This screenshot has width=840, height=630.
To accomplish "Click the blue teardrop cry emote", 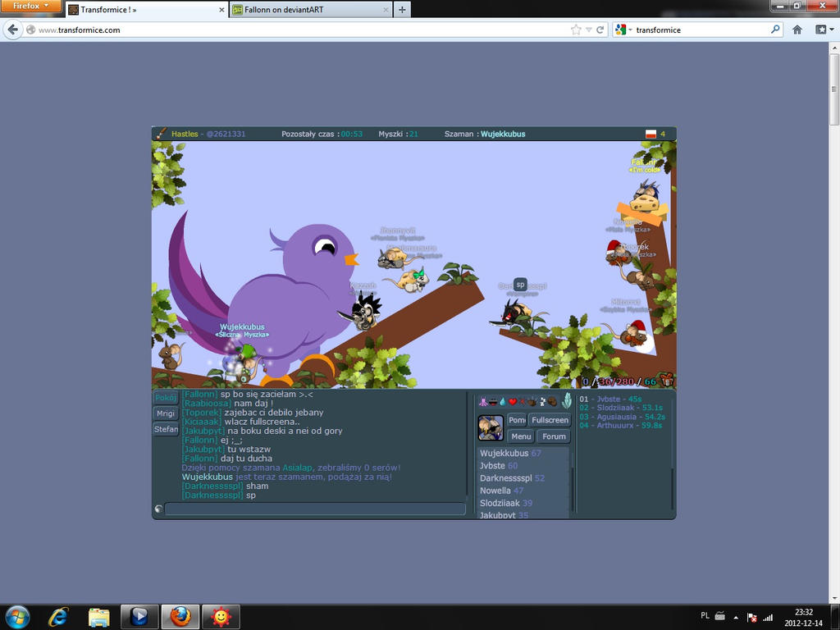I will coord(503,401).
